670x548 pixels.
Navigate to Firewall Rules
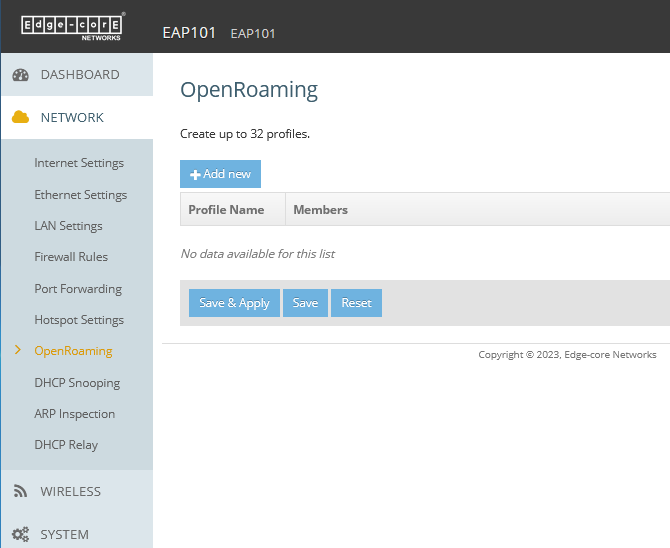tap(71, 257)
